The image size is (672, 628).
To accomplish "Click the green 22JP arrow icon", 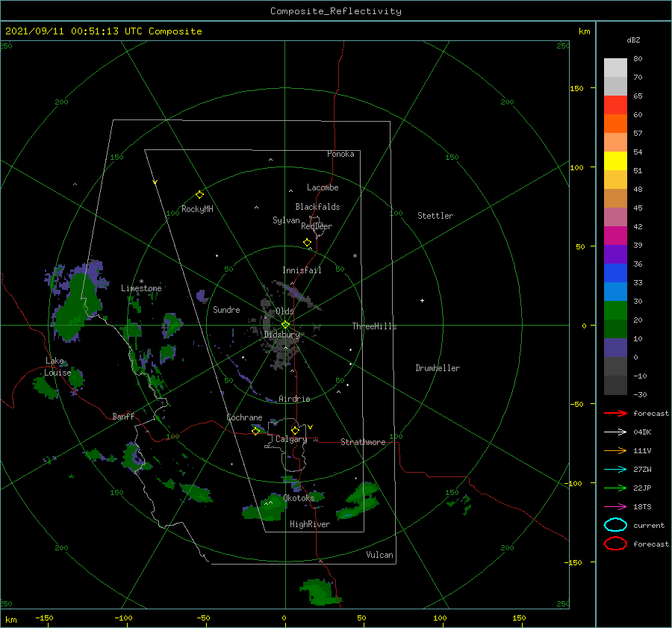I will pyautogui.click(x=615, y=488).
